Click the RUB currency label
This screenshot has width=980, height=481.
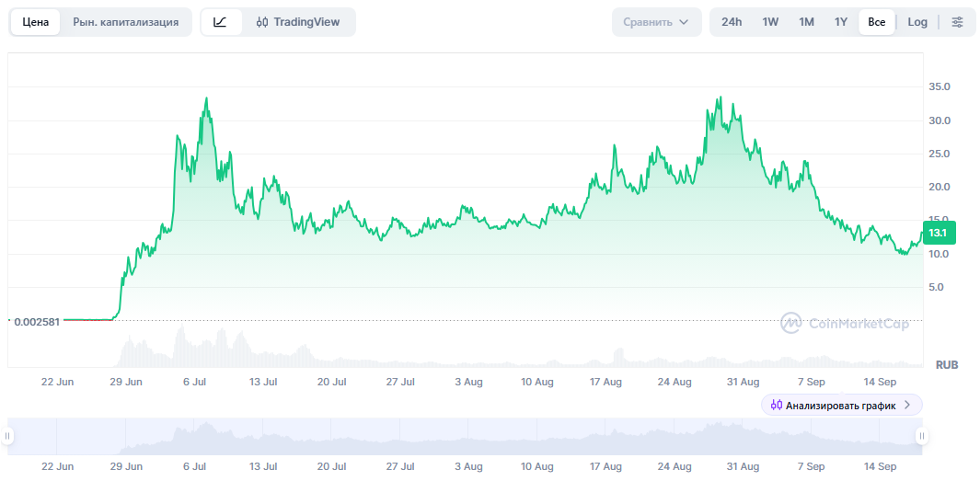click(946, 365)
